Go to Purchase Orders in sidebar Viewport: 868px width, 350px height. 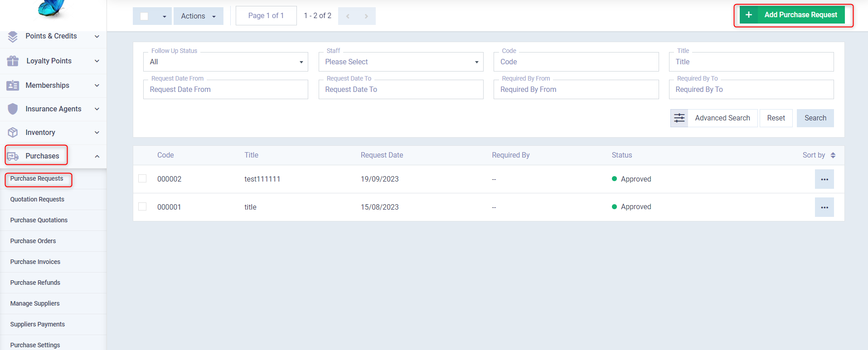[x=33, y=241]
